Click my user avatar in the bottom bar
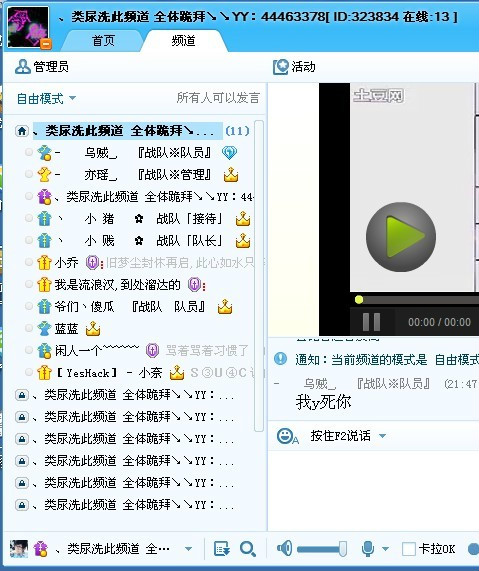The image size is (479, 571). (x=19, y=549)
